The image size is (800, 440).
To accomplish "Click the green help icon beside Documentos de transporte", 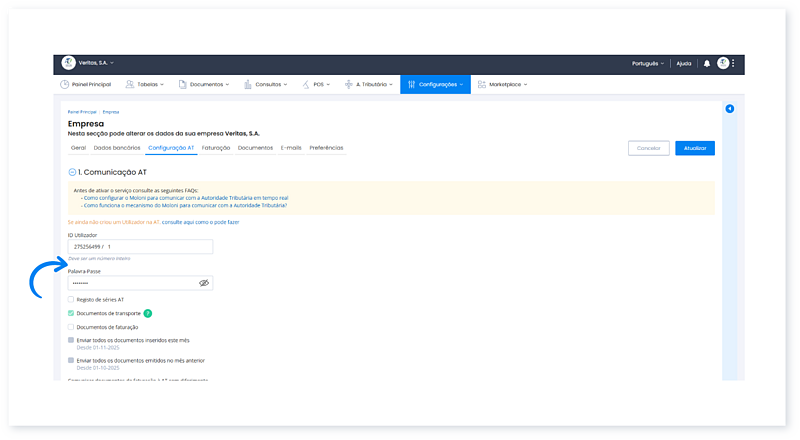I will (x=147, y=313).
